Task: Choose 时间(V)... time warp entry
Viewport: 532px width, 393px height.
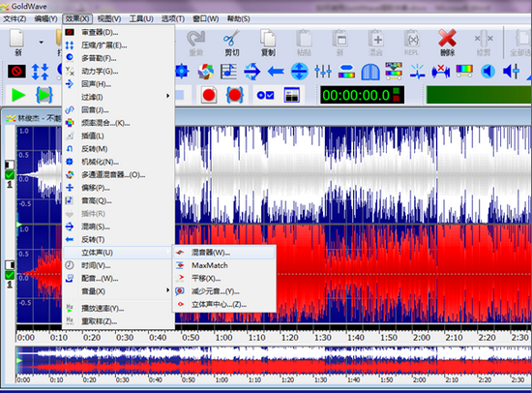Action: point(117,265)
